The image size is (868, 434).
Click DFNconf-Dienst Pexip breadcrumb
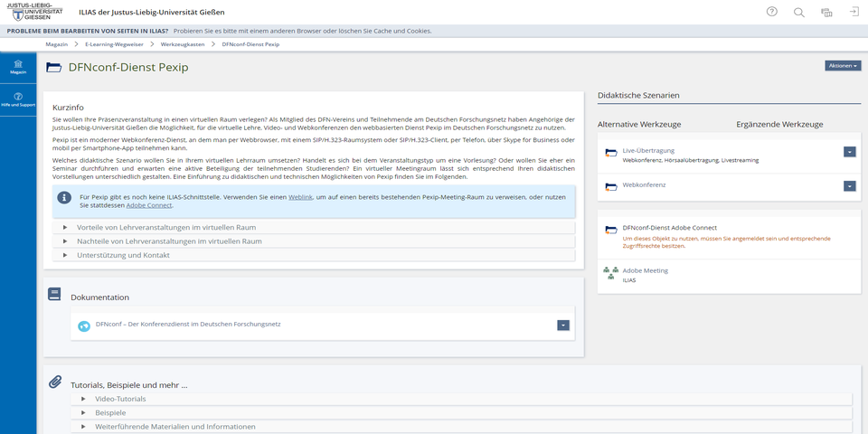coord(250,44)
